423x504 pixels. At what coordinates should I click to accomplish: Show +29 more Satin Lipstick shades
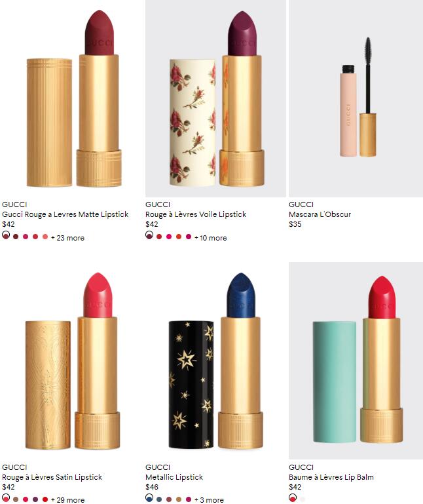pyautogui.click(x=67, y=500)
